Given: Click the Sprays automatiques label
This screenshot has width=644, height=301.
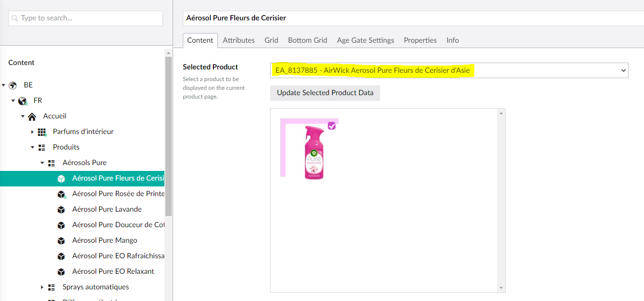Looking at the screenshot, I should click(96, 287).
